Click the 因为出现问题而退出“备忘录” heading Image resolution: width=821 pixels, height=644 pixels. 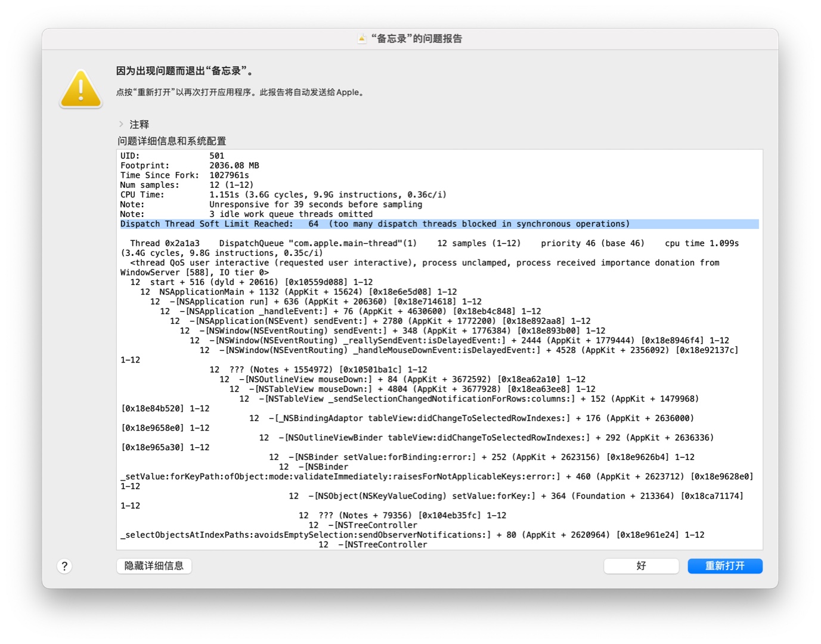tap(185, 71)
